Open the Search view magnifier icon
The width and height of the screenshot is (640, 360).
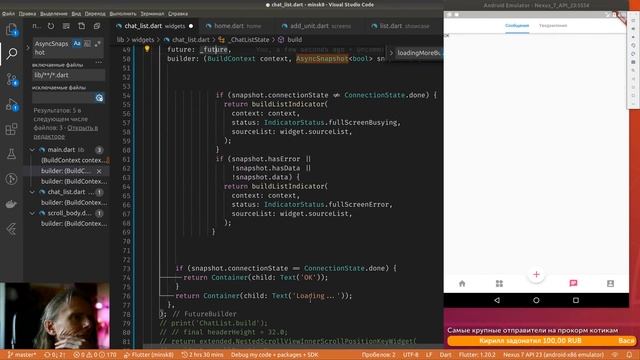tap(11, 53)
